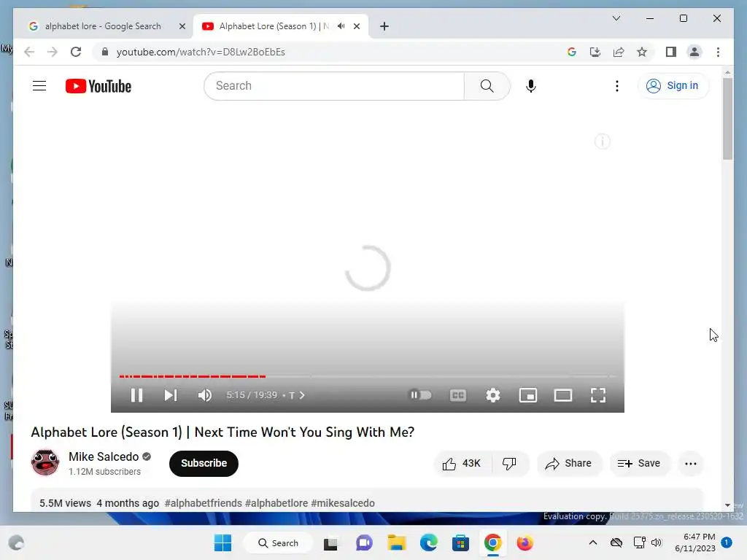Open Windows Start menu

pos(222,542)
